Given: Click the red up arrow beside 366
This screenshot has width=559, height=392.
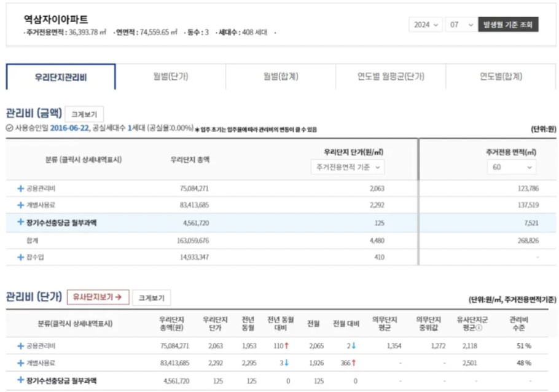Looking at the screenshot, I should (354, 363).
